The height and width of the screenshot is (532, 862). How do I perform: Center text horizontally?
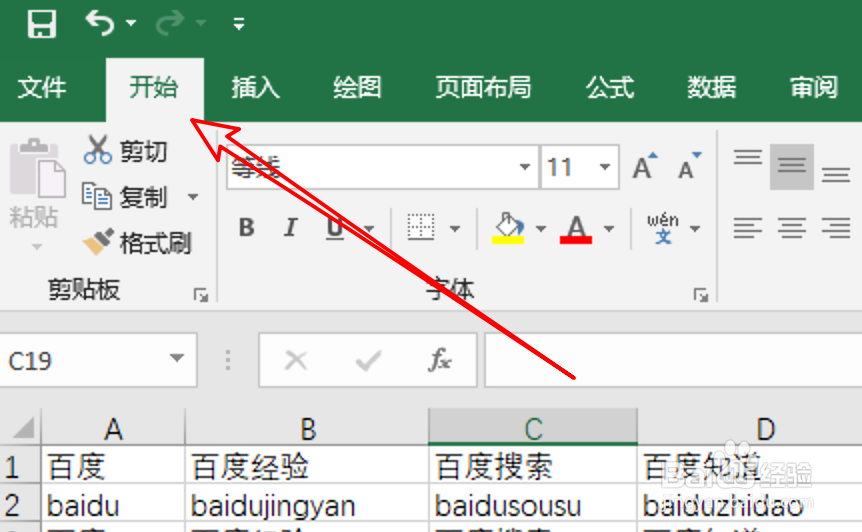point(792,228)
